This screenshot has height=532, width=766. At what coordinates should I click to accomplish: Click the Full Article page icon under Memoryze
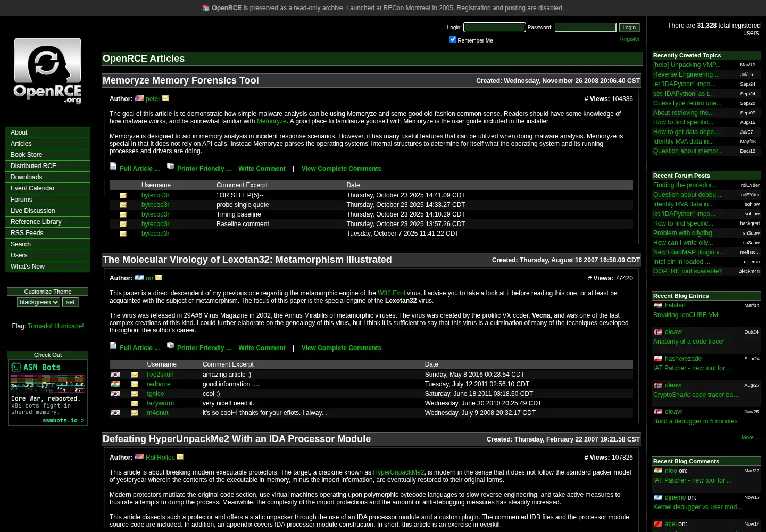click(x=113, y=167)
